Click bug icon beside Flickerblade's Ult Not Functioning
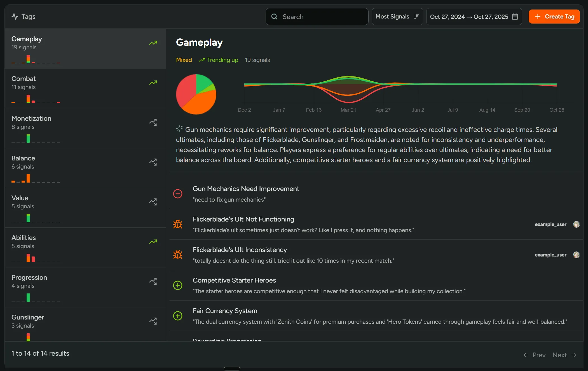Image resolution: width=588 pixels, height=371 pixels. pos(178,224)
